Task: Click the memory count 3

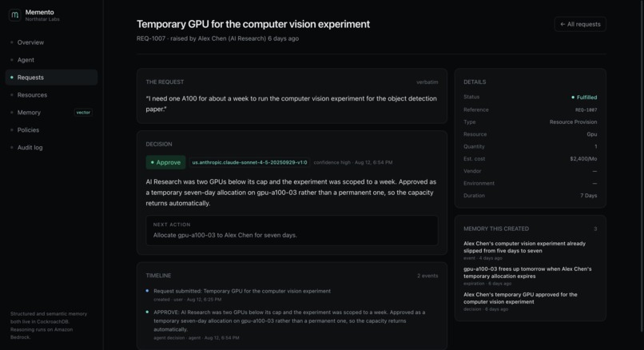Action: click(595, 229)
